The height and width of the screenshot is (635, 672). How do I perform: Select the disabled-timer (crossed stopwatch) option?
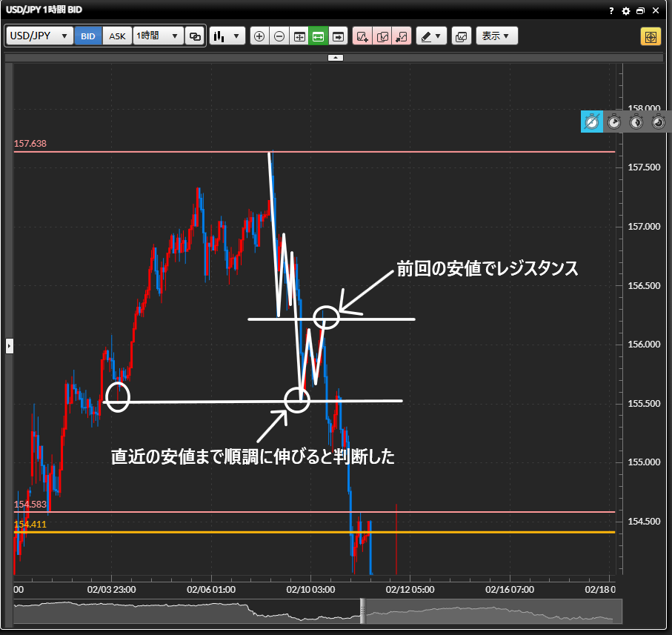point(591,122)
